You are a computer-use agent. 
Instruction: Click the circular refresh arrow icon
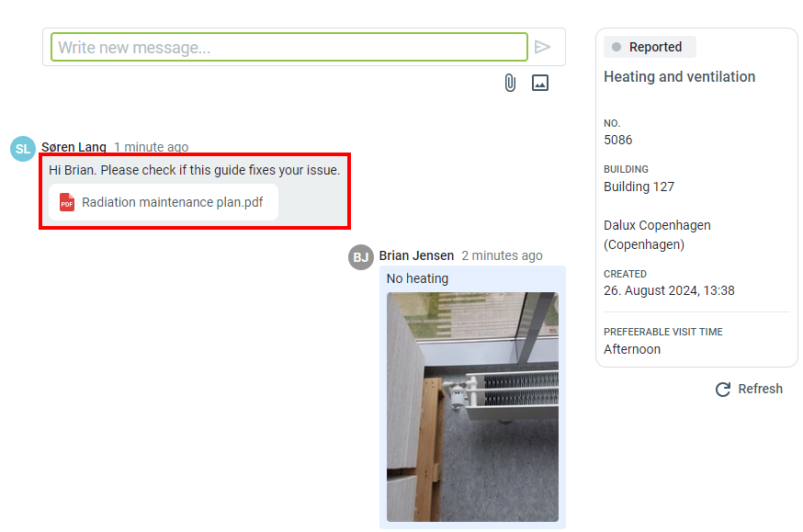[x=722, y=390]
